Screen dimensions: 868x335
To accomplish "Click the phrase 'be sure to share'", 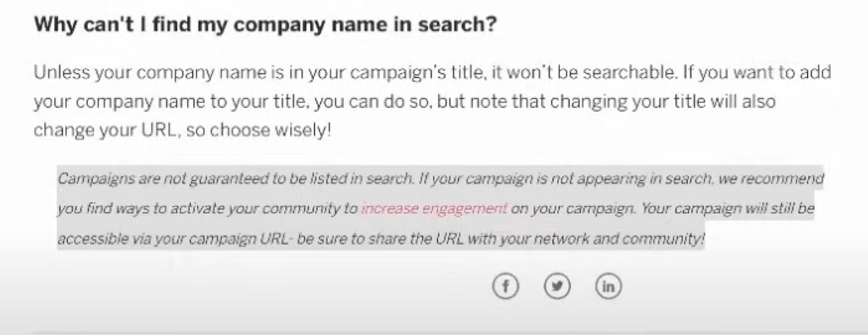I will coord(351,238).
